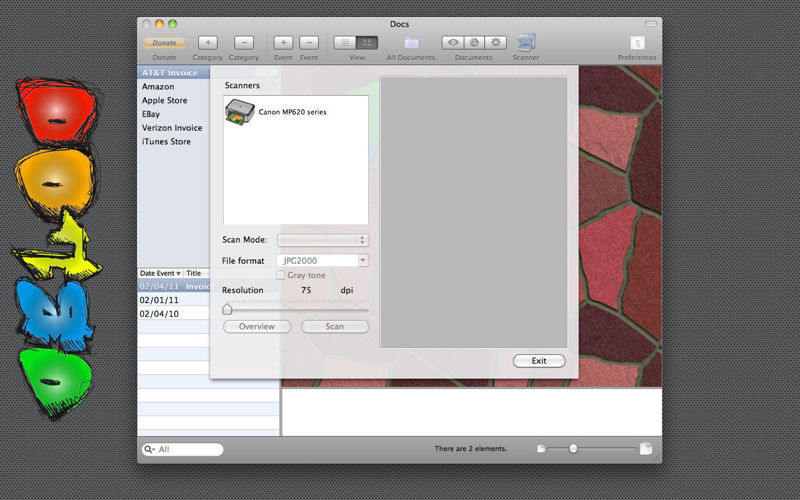800x500 pixels.
Task: Open All Documents folder icon
Action: pos(411,43)
